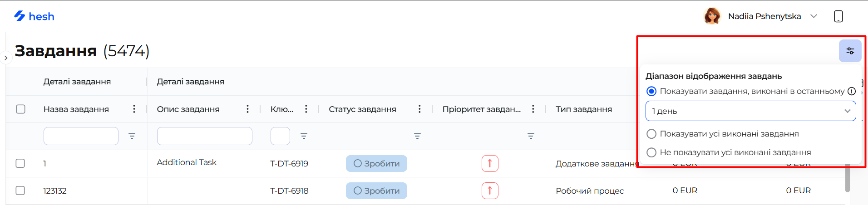Screen dimensions: 868x205
Task: Click the Статус завдання column filter icon
Action: (x=417, y=136)
